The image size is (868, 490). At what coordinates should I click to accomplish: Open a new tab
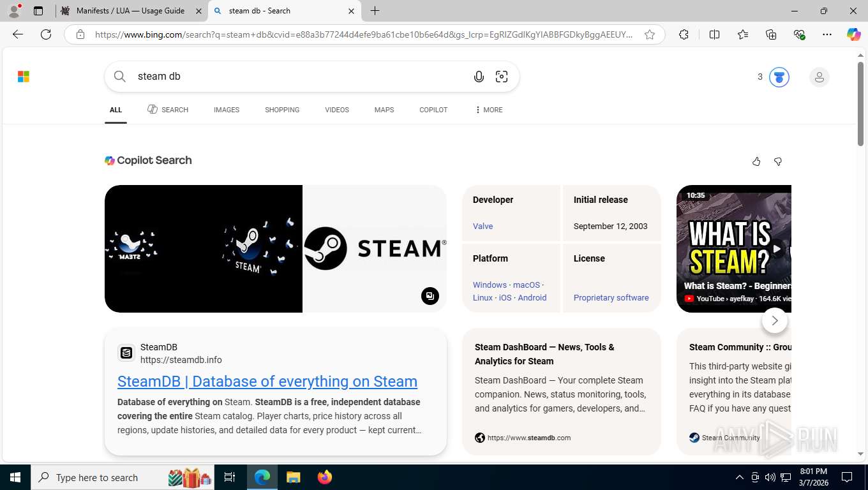[375, 11]
